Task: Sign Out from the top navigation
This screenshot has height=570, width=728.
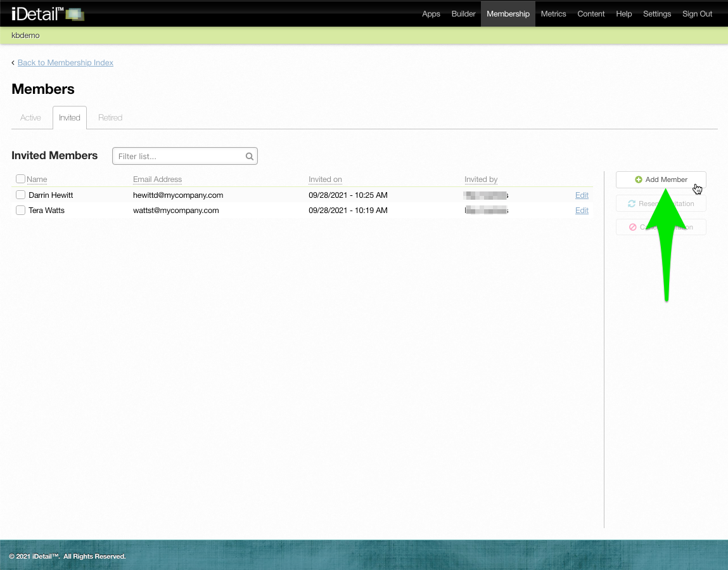Action: (697, 14)
